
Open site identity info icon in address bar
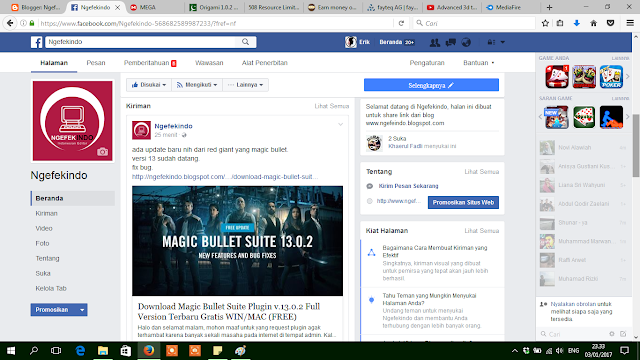point(23,23)
